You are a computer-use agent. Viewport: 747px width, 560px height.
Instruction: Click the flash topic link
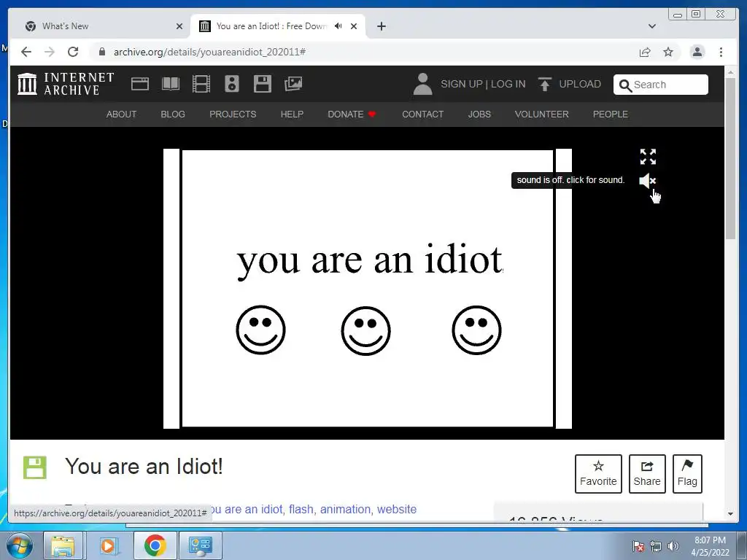coord(301,510)
